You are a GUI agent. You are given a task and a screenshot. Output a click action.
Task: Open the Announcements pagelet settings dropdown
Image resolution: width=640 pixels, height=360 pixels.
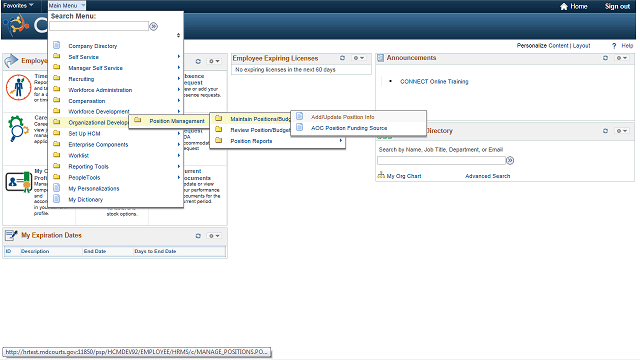(622, 58)
